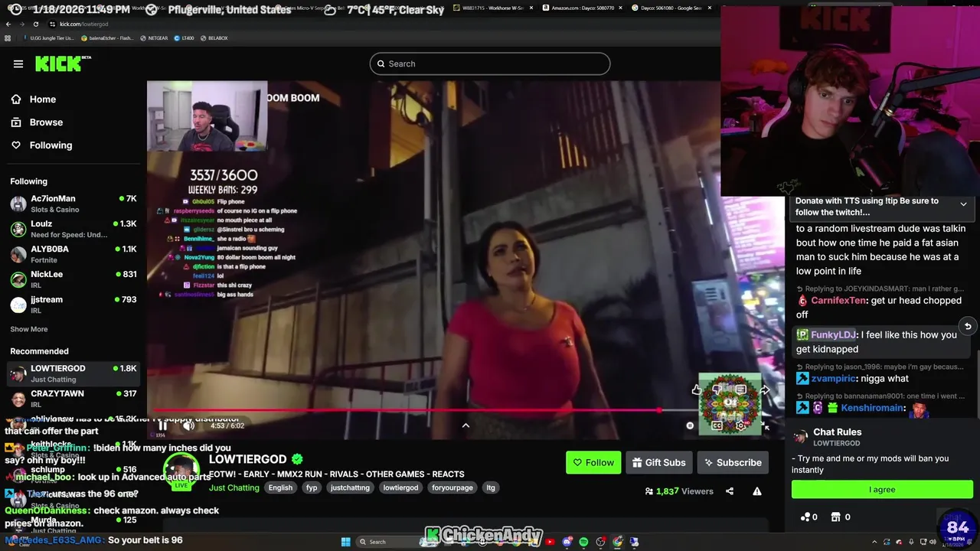
Task: Open Ac7ionMan channel in Following list
Action: click(x=73, y=204)
